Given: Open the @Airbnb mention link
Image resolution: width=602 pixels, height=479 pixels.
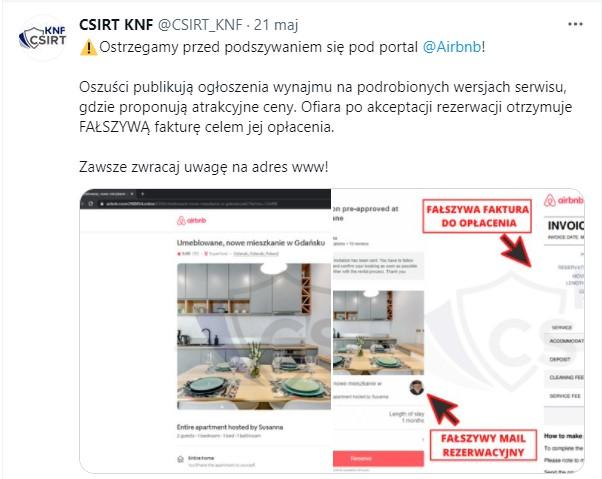Looking at the screenshot, I should point(452,47).
